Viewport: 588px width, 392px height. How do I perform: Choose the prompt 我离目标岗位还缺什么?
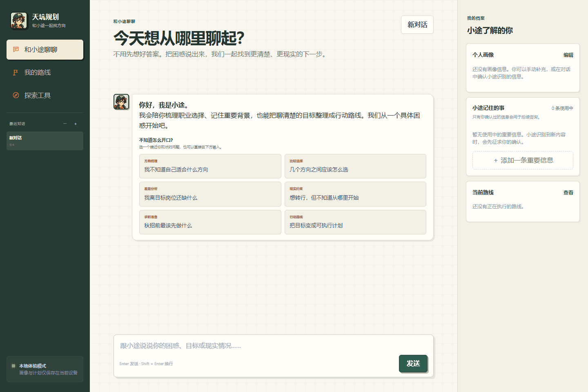point(210,194)
